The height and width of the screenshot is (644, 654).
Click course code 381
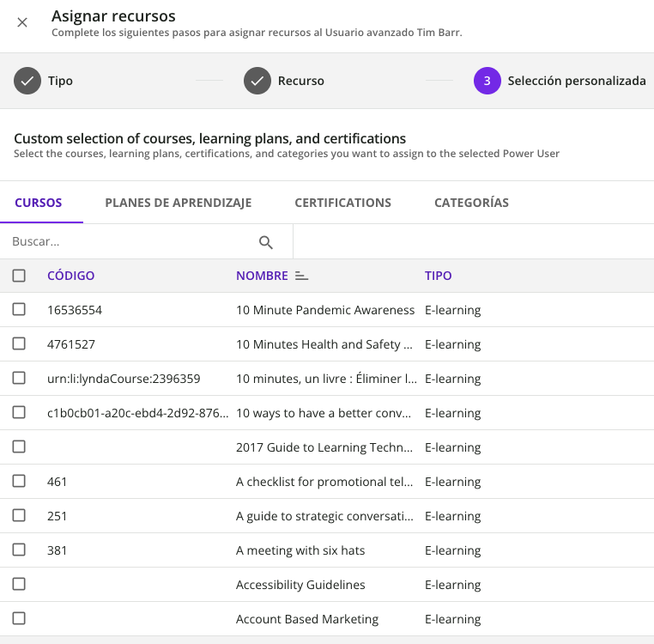click(x=58, y=550)
